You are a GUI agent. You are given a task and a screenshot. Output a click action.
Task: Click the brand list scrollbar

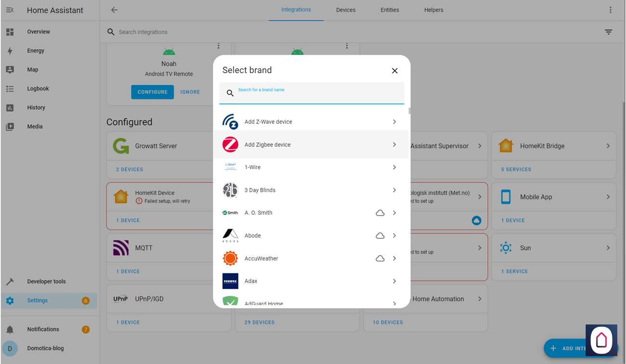[409, 111]
